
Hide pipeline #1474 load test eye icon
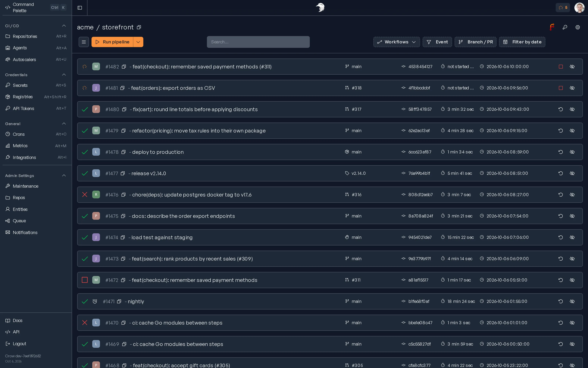(572, 237)
